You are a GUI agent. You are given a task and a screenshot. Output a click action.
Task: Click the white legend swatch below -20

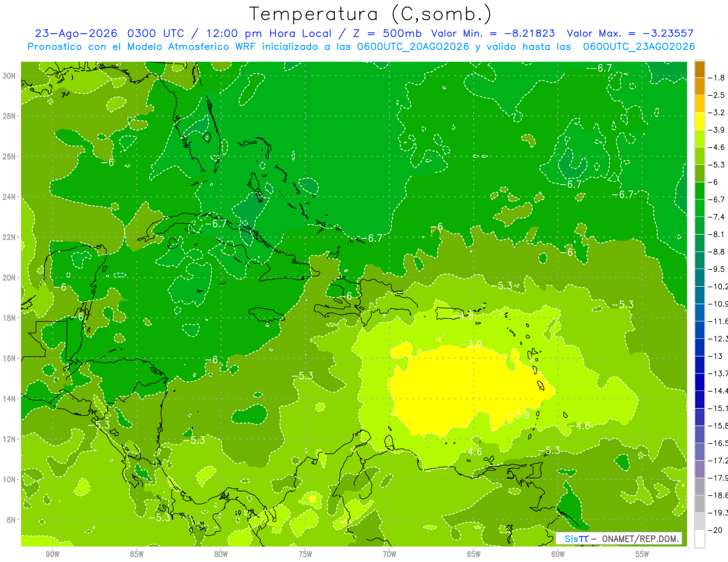click(699, 538)
